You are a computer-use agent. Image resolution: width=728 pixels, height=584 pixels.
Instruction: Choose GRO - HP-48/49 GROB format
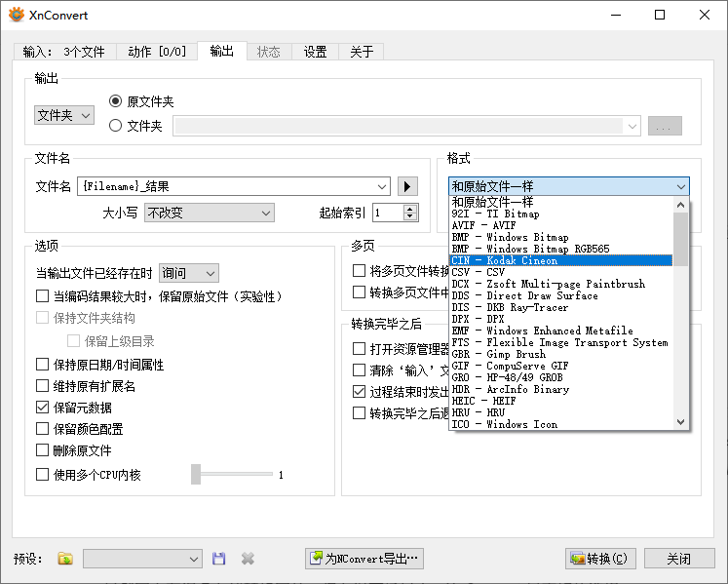point(560,377)
